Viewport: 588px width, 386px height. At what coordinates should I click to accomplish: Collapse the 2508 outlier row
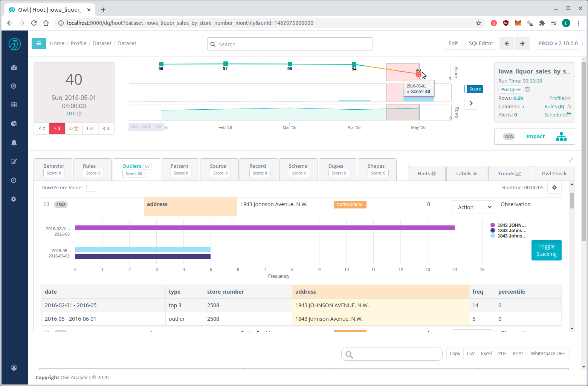pos(47,204)
